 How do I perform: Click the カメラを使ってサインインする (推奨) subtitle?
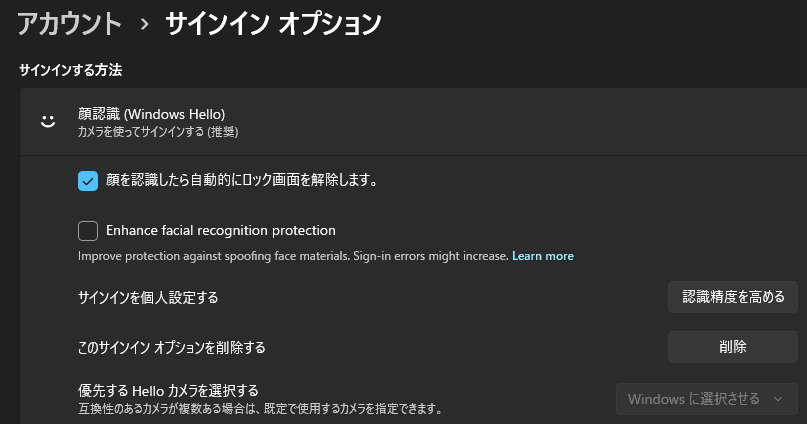click(158, 131)
